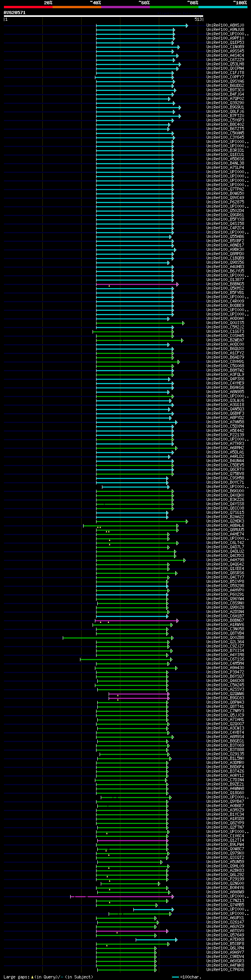Image resolution: width=251 pixels, height=980 pixels.
Task: Select label UniRef100_C8VH91
Action: tap(225, 362)
